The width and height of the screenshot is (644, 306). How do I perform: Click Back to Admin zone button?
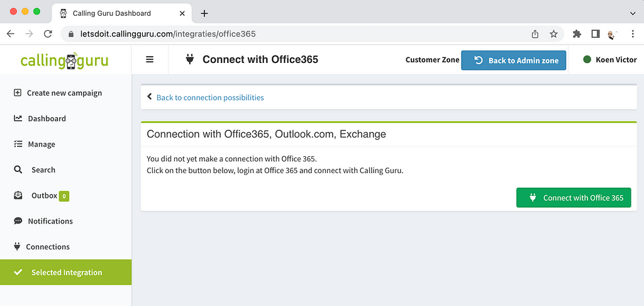point(513,60)
